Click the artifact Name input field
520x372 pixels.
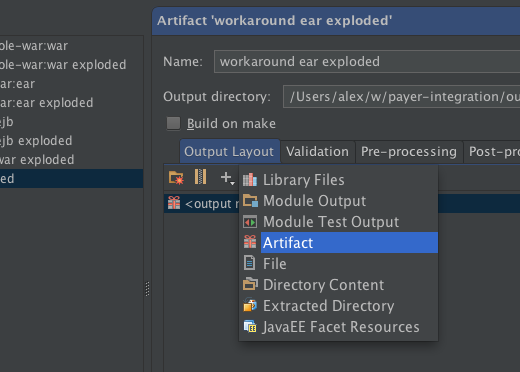click(x=367, y=62)
